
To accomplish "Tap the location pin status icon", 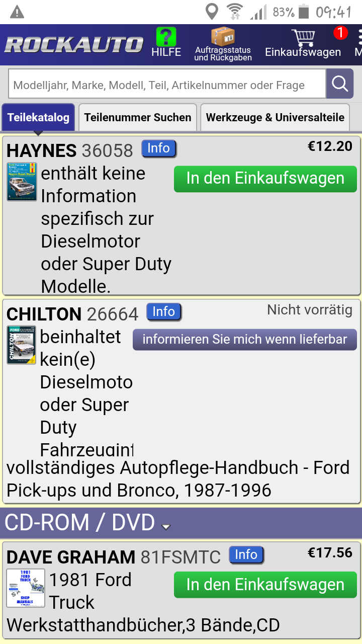I will point(212,12).
